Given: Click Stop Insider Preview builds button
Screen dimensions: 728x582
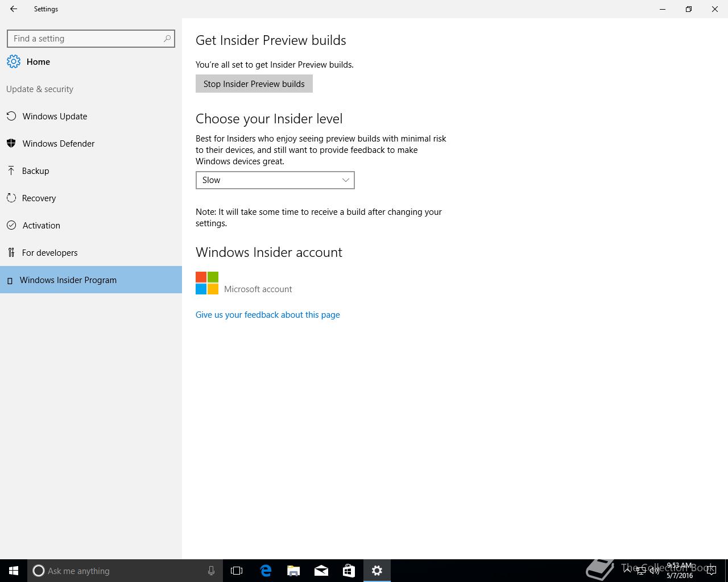Looking at the screenshot, I should click(x=254, y=84).
